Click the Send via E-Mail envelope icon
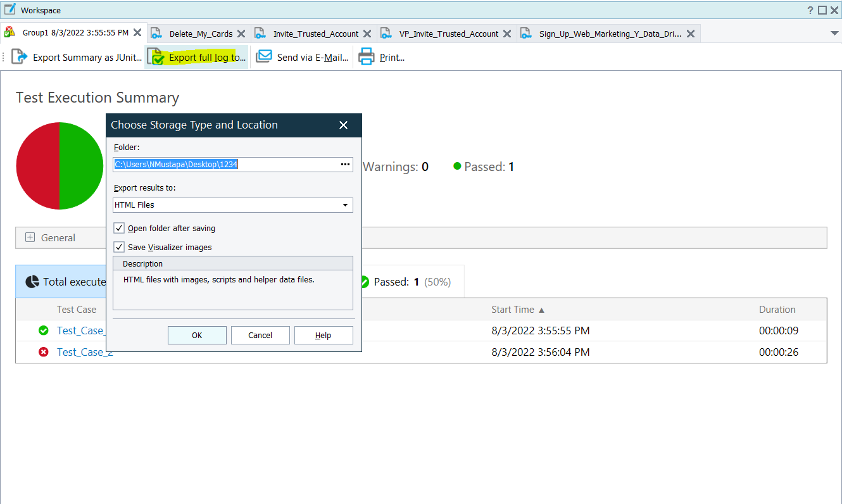Viewport: 842px width, 504px height. coord(264,57)
